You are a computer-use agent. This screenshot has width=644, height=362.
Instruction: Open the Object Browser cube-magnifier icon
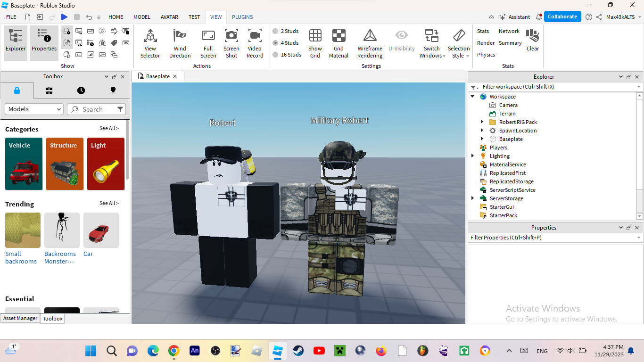[67, 55]
